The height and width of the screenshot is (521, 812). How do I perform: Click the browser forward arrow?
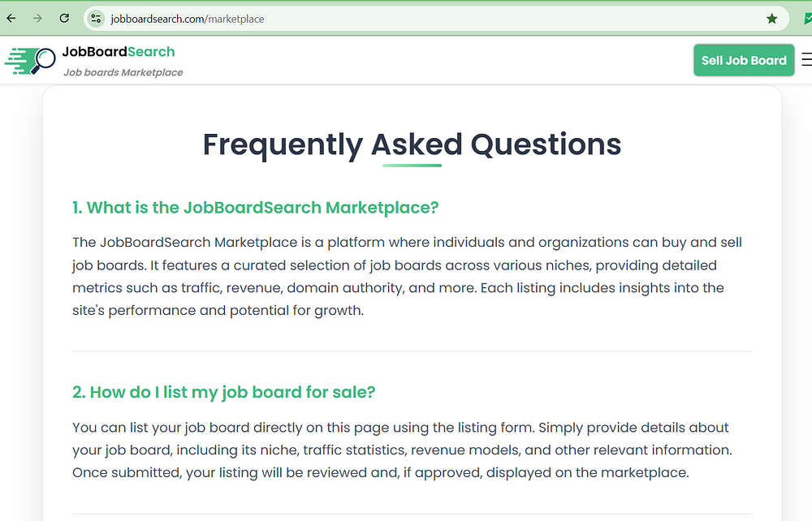coord(37,18)
